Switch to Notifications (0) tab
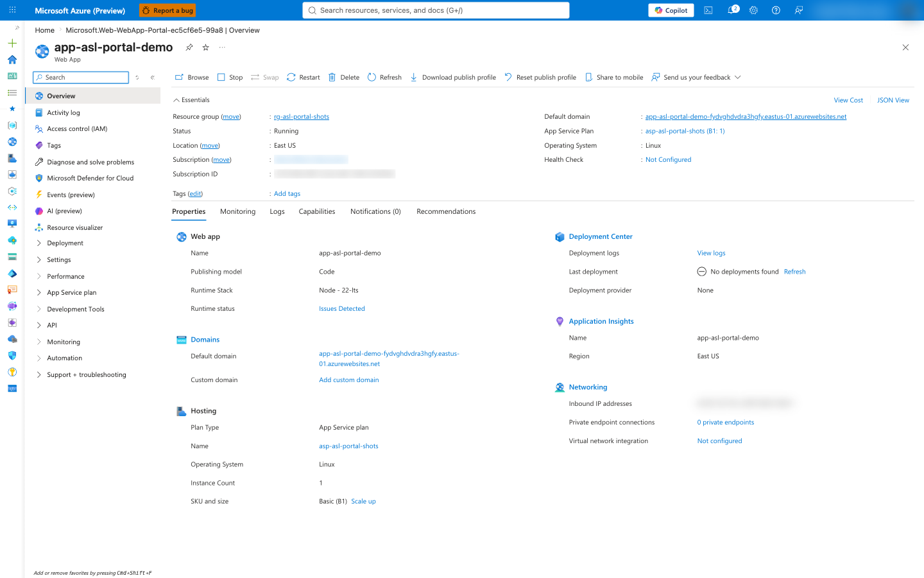The height and width of the screenshot is (578, 924). pyautogui.click(x=375, y=211)
